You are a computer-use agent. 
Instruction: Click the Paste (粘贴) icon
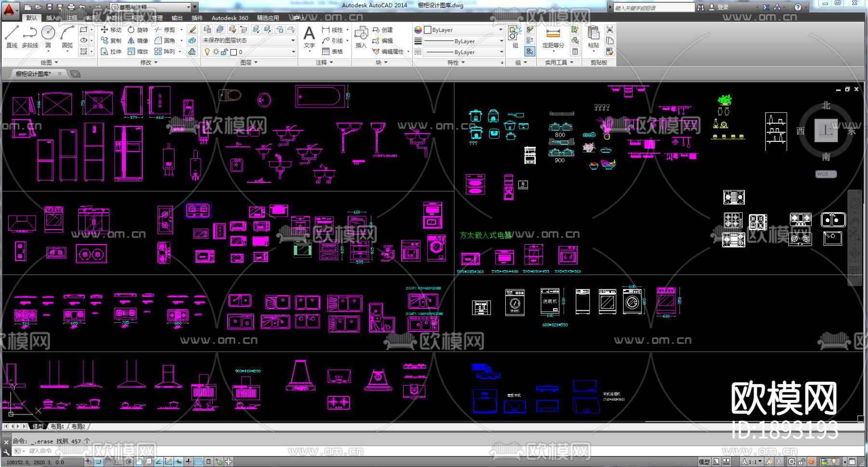(x=594, y=37)
